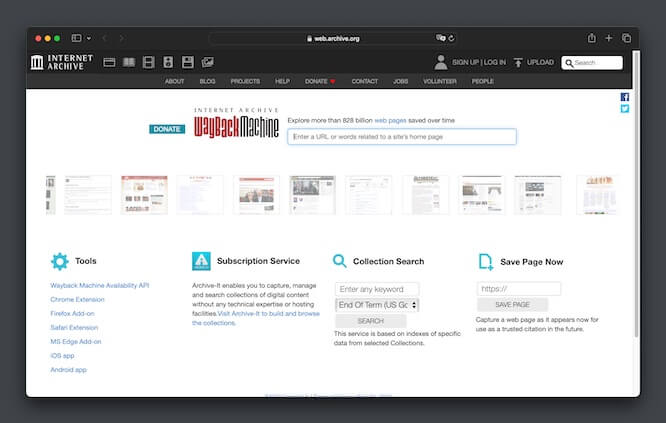666x423 pixels.
Task: Open the Web (Wayback) media icon
Action: [109, 62]
